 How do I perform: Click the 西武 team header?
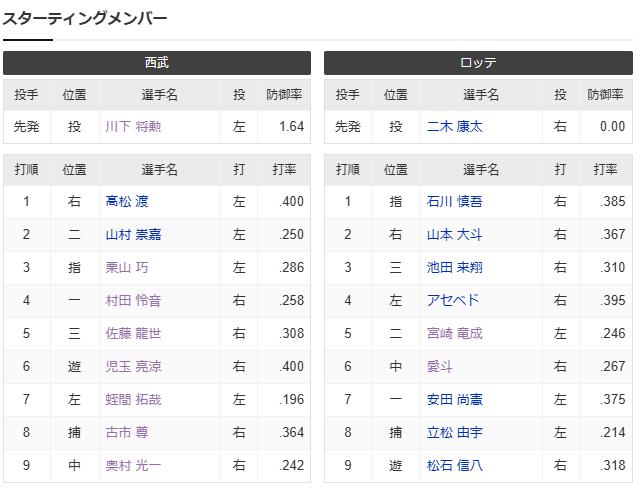pyautogui.click(x=157, y=63)
